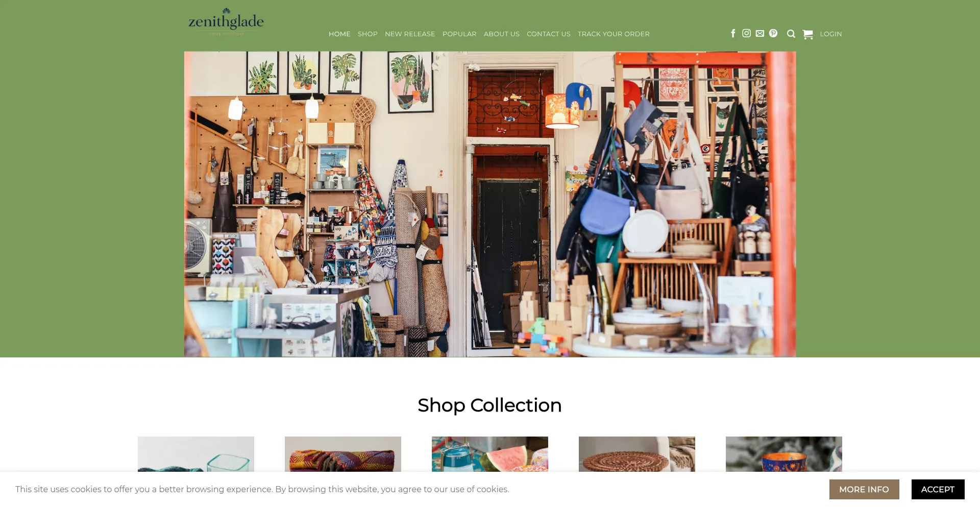The image size is (980, 507).
Task: Click the LOGIN link
Action: click(x=831, y=34)
